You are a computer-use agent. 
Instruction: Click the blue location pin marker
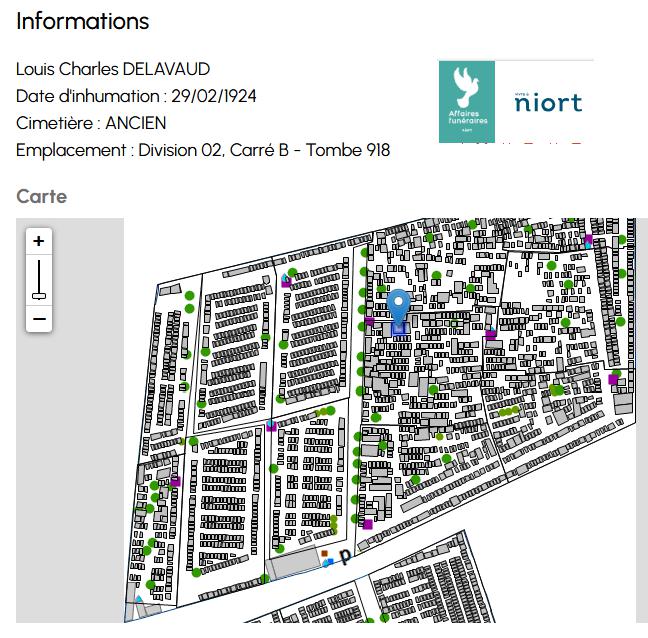[399, 304]
